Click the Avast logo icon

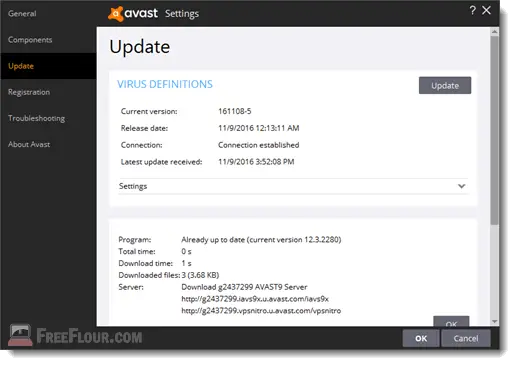click(115, 14)
